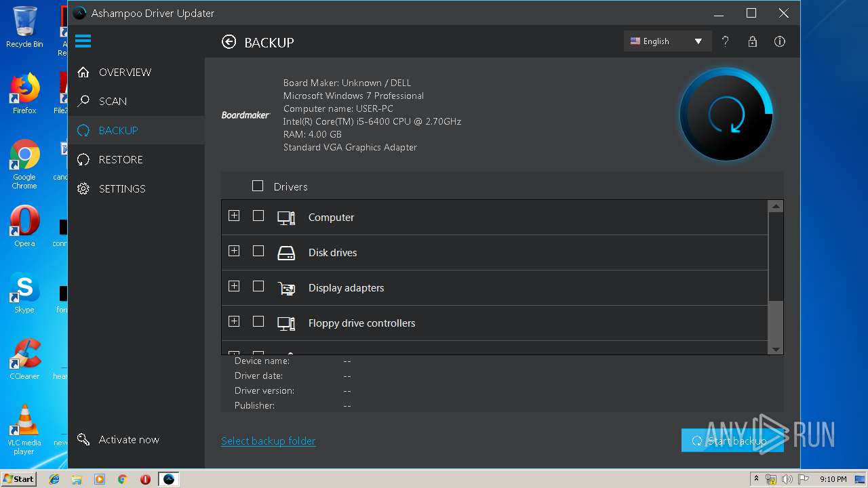Open the info circle icon
868x488 pixels.
pos(780,41)
